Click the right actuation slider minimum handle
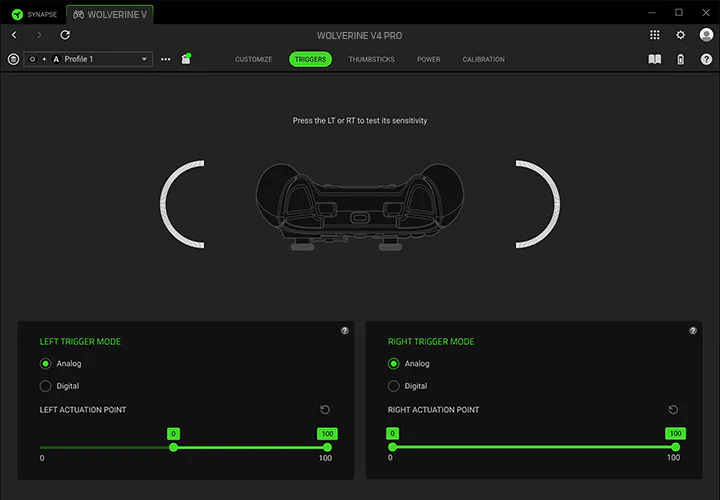 [x=392, y=447]
